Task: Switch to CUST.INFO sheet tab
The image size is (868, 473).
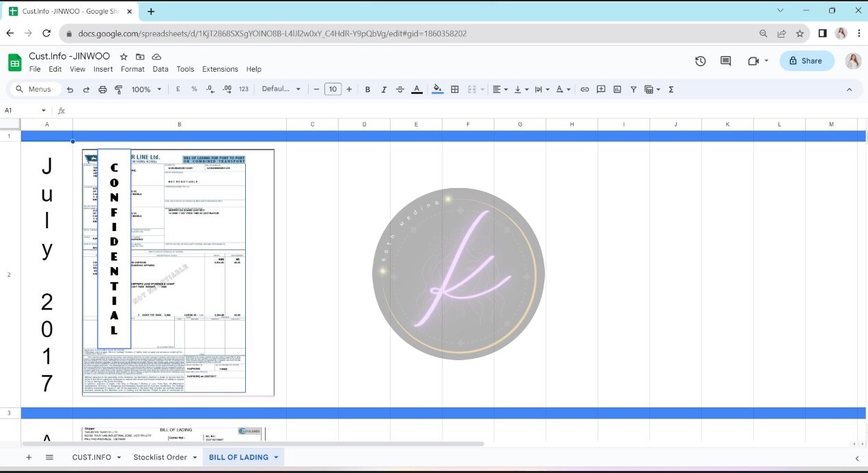Action: pos(92,457)
